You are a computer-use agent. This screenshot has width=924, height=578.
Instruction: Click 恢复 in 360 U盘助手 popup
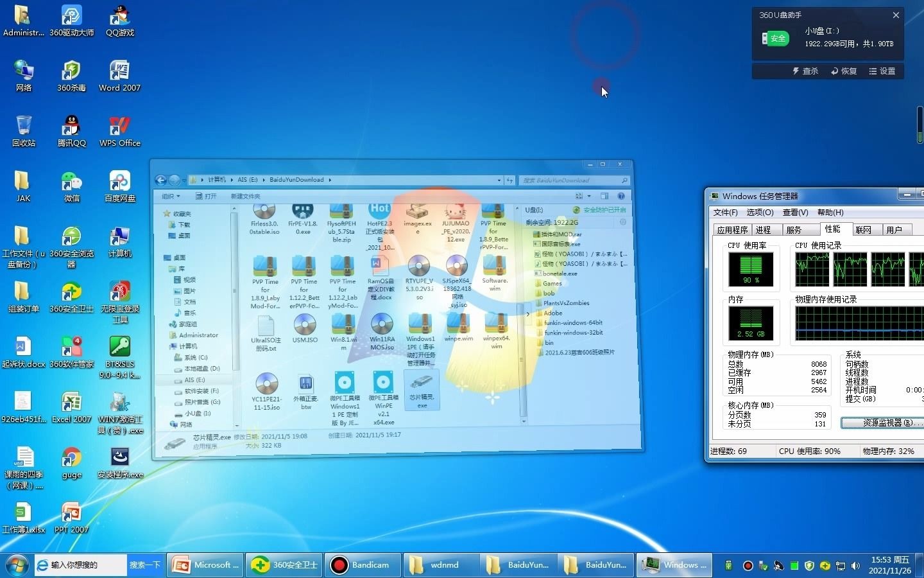[844, 71]
